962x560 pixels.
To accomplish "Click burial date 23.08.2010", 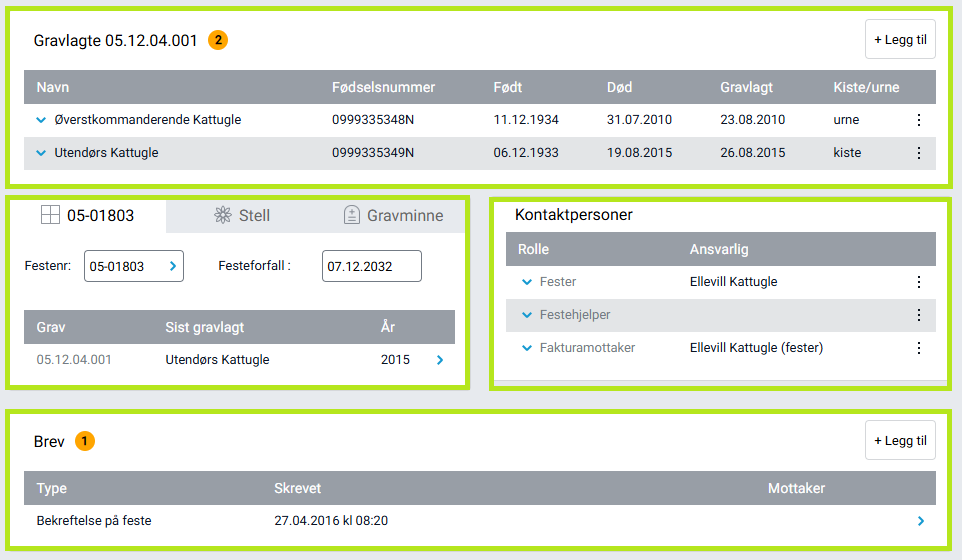I will (753, 120).
